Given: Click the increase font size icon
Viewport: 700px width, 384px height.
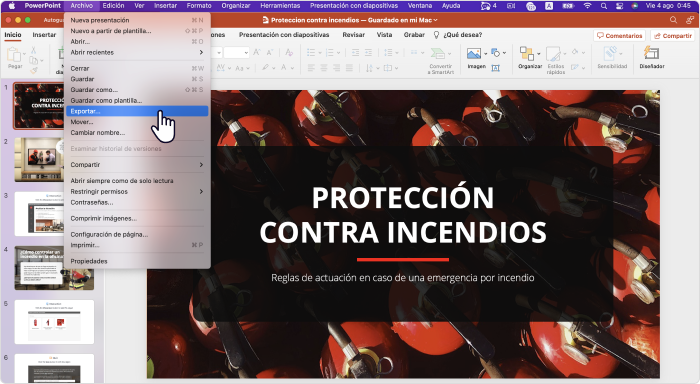Looking at the screenshot, I should [257, 52].
